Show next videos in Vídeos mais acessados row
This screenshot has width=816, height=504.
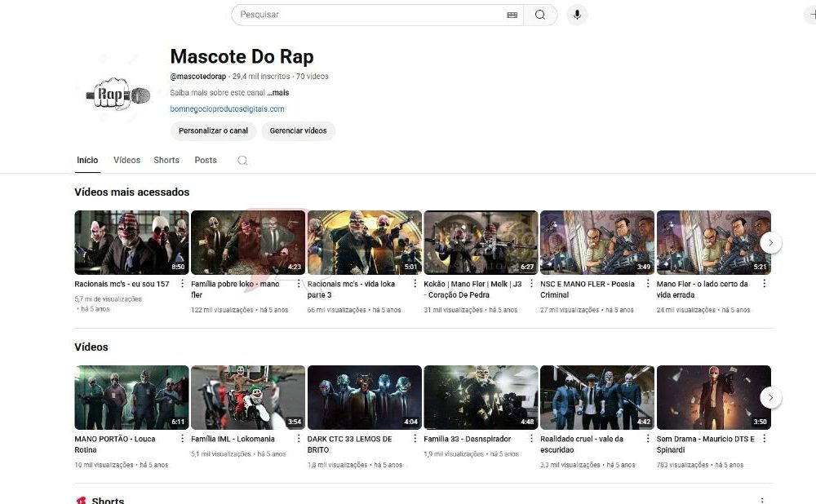(x=771, y=242)
